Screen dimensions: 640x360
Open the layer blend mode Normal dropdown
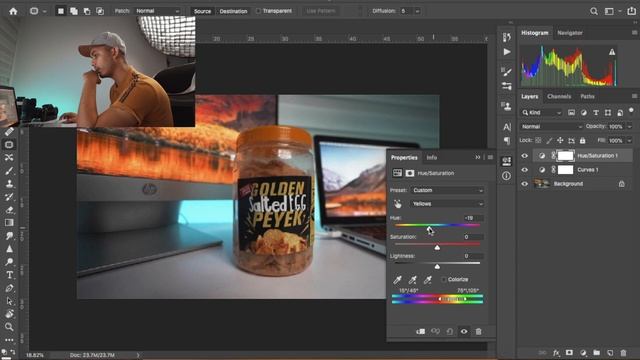tap(551, 127)
